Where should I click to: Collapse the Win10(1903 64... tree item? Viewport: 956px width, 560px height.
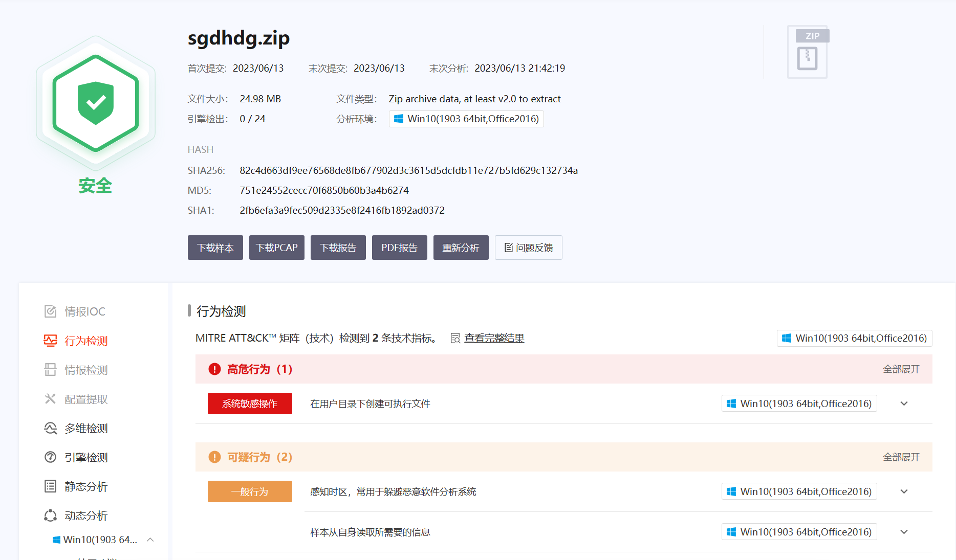click(150, 540)
